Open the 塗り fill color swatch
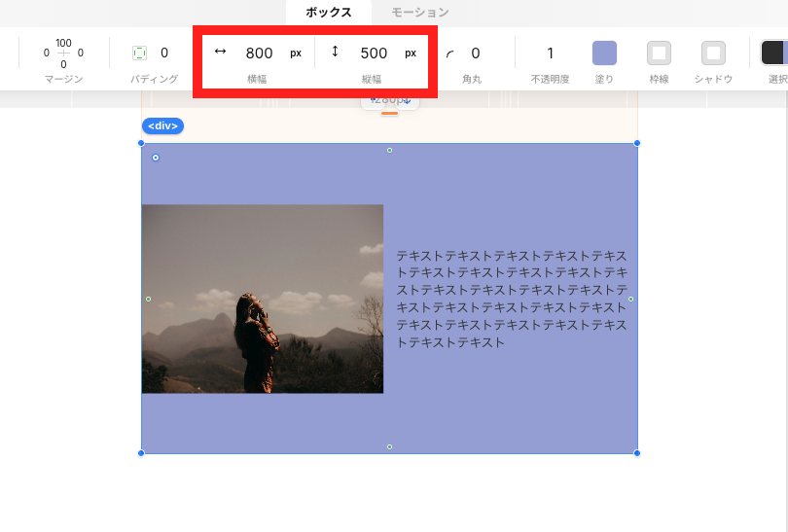The image size is (788, 532). point(604,53)
